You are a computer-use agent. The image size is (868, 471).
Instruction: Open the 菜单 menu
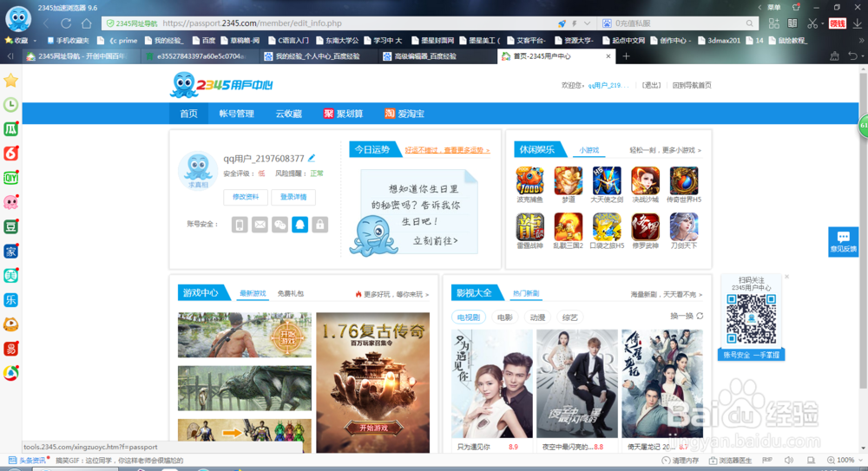[x=774, y=7]
